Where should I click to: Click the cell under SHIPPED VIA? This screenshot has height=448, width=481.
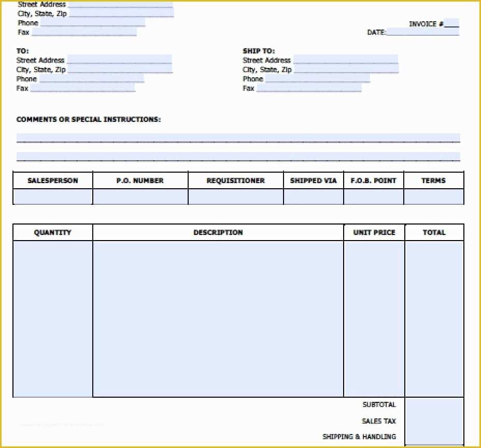[313, 197]
